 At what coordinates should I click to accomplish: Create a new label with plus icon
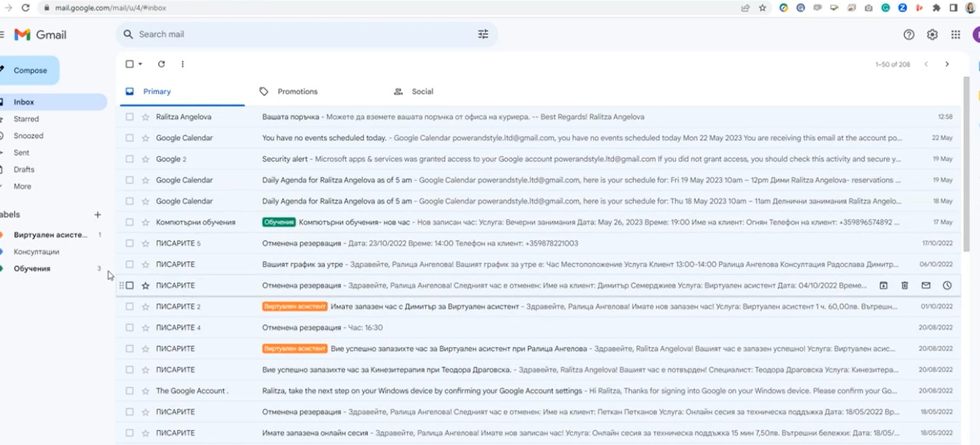97,214
